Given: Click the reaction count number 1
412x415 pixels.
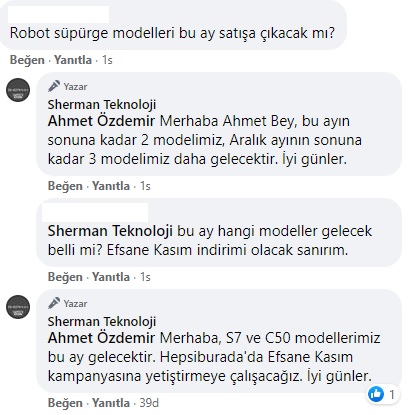Looking at the screenshot, I should point(392,395).
